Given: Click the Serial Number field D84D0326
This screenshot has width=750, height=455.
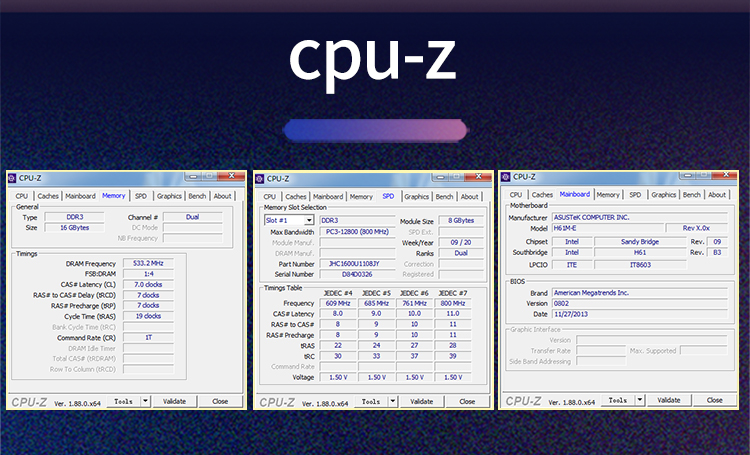Looking at the screenshot, I should 357,274.
